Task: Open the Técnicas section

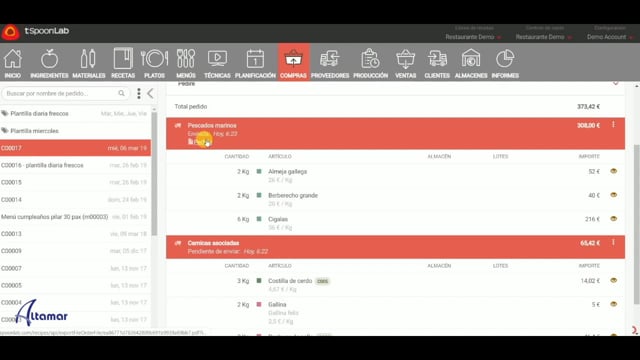Action: [x=217, y=63]
